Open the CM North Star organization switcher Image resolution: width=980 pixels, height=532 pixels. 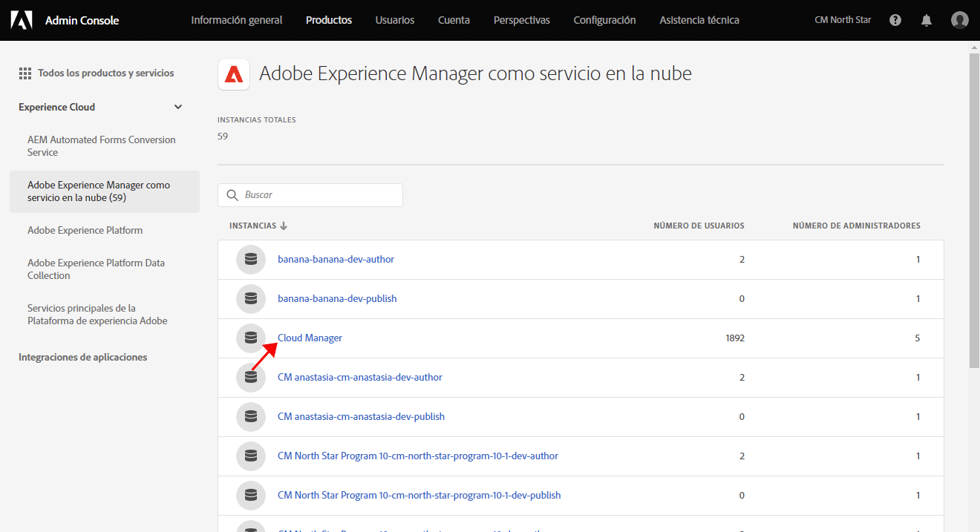coord(843,20)
